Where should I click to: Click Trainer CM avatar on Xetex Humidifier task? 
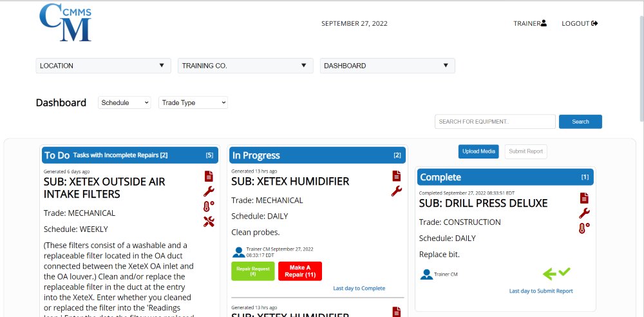pyautogui.click(x=239, y=252)
